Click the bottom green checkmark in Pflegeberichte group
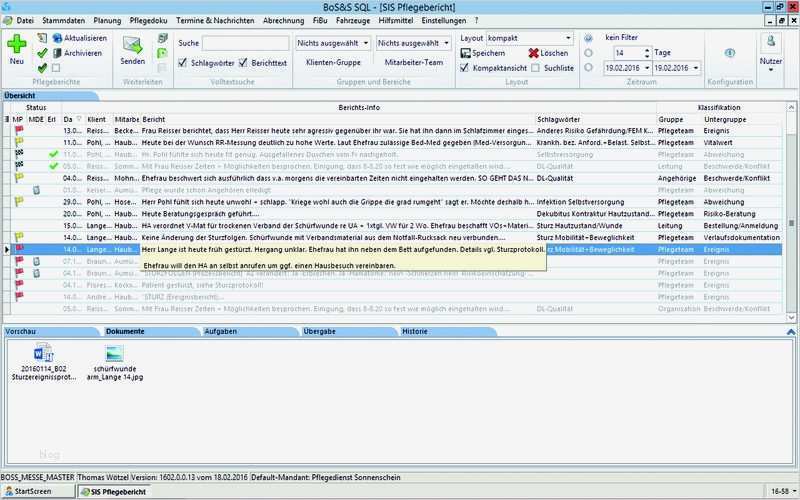Viewport: 800px width, 500px height. tap(42, 68)
